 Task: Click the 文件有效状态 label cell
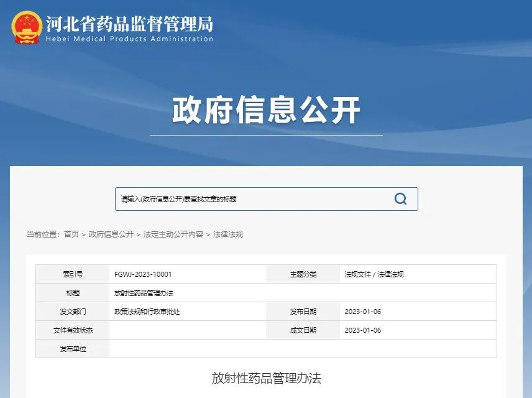(x=73, y=330)
